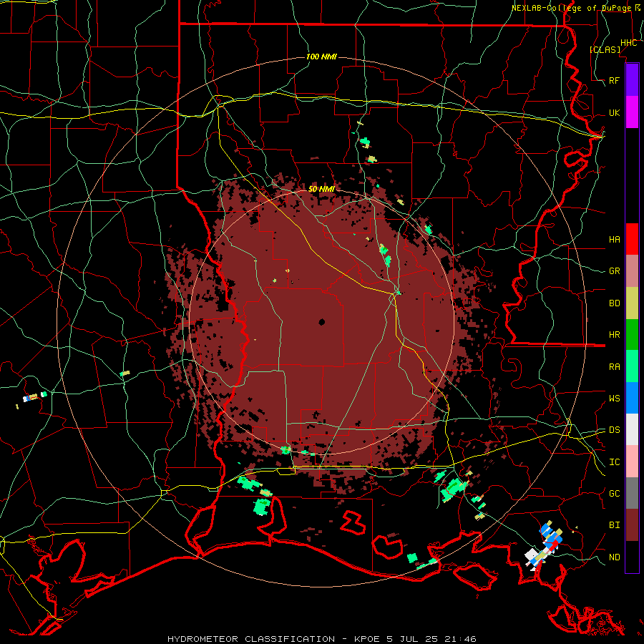Select the "GR" legend label
The width and height of the screenshot is (644, 644).
point(614,271)
